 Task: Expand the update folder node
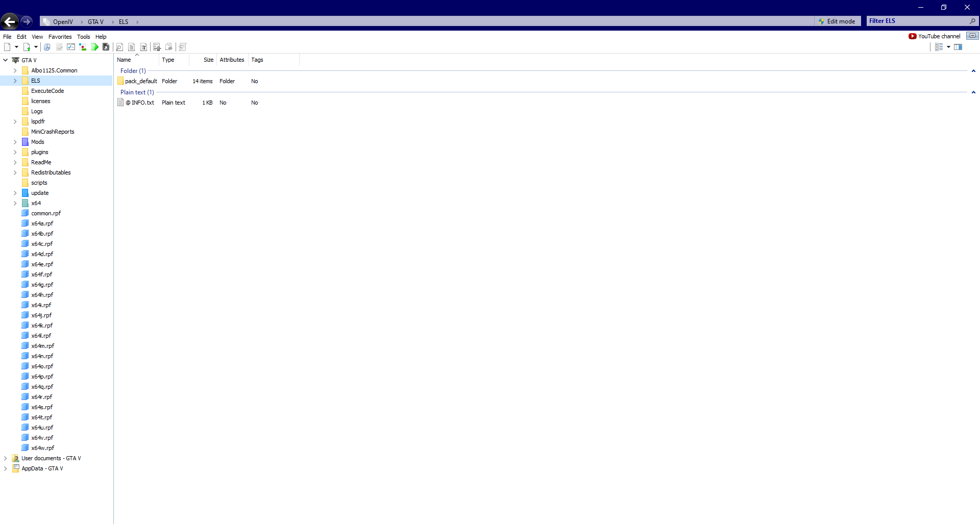pos(15,193)
